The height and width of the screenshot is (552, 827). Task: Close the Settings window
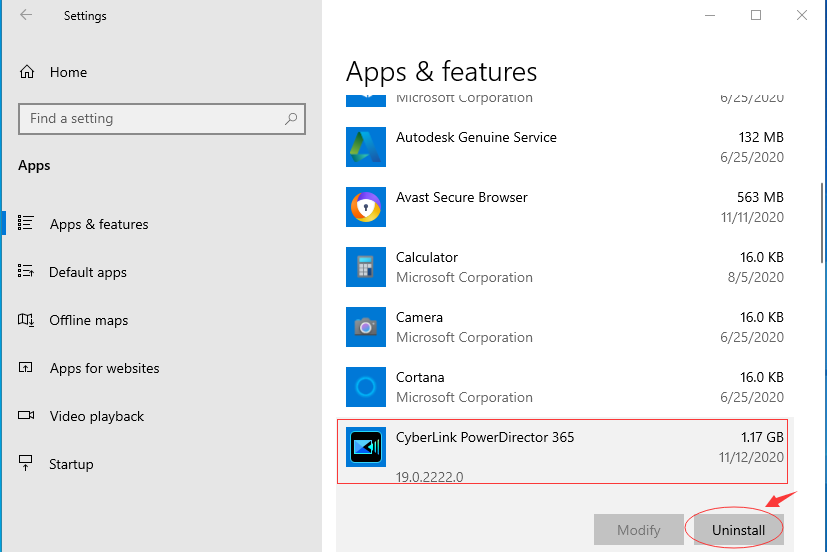[802, 15]
